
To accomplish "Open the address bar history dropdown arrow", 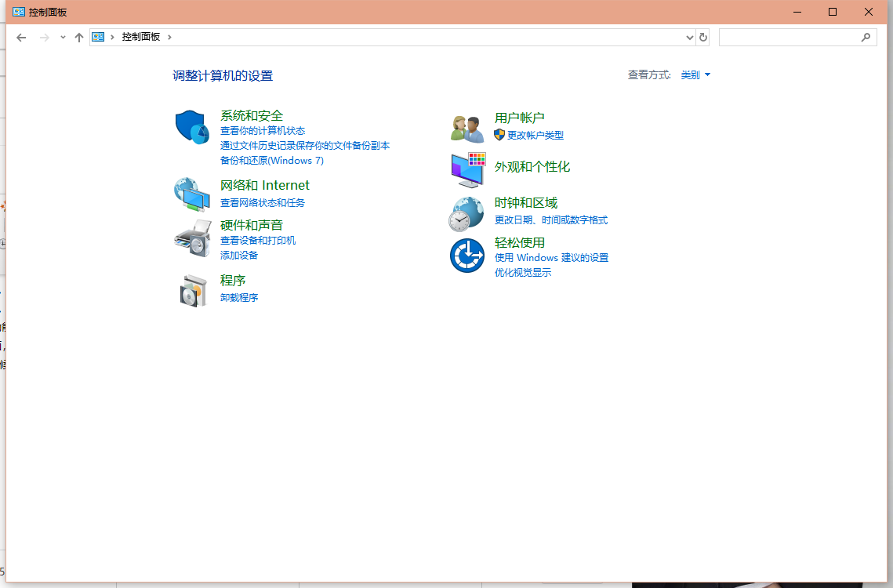I will point(690,37).
